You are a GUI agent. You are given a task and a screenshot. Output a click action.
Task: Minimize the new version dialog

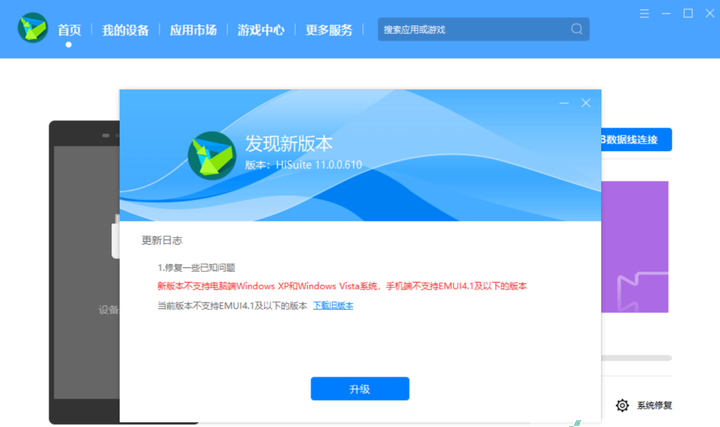point(565,102)
